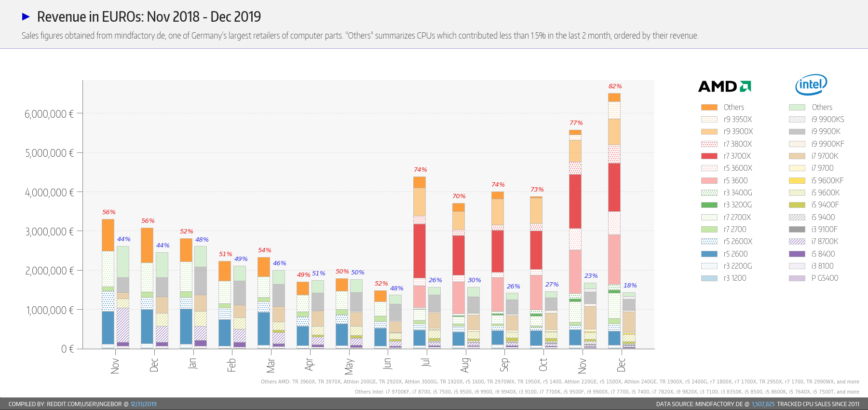
Task: Click the blue triangle beside the title
Action: [26, 17]
